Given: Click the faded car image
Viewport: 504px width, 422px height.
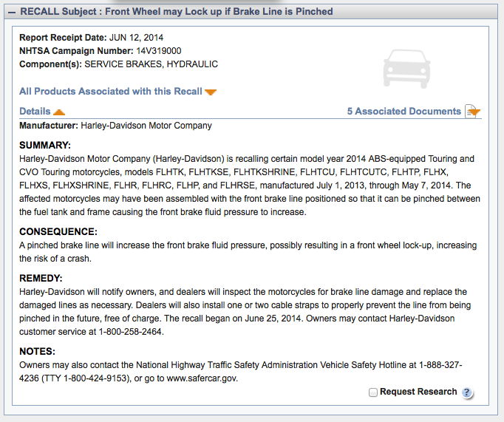Looking at the screenshot, I should pos(405,68).
